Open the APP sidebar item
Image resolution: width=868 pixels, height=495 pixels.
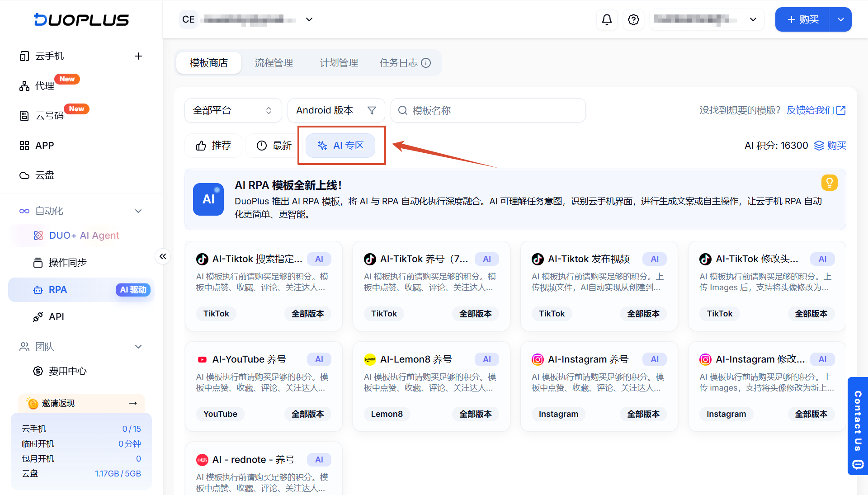click(x=45, y=146)
